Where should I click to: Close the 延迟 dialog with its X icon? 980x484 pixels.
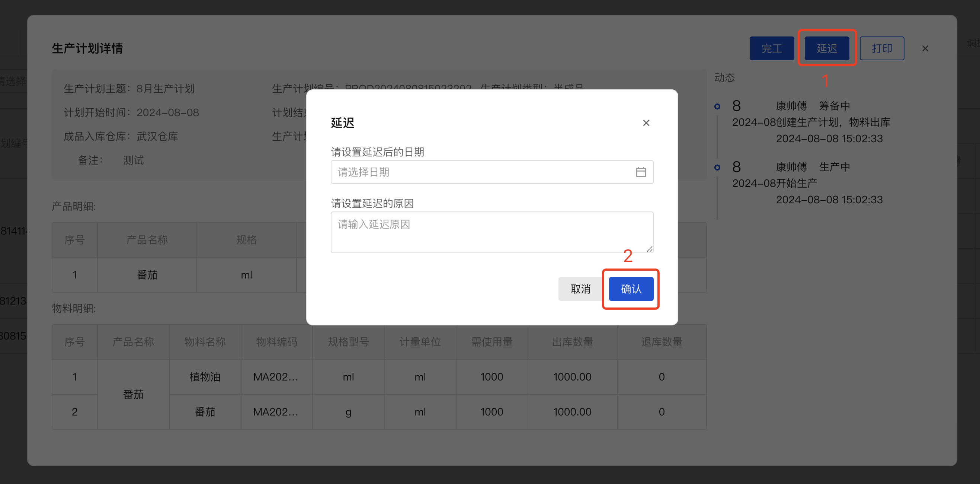(646, 122)
